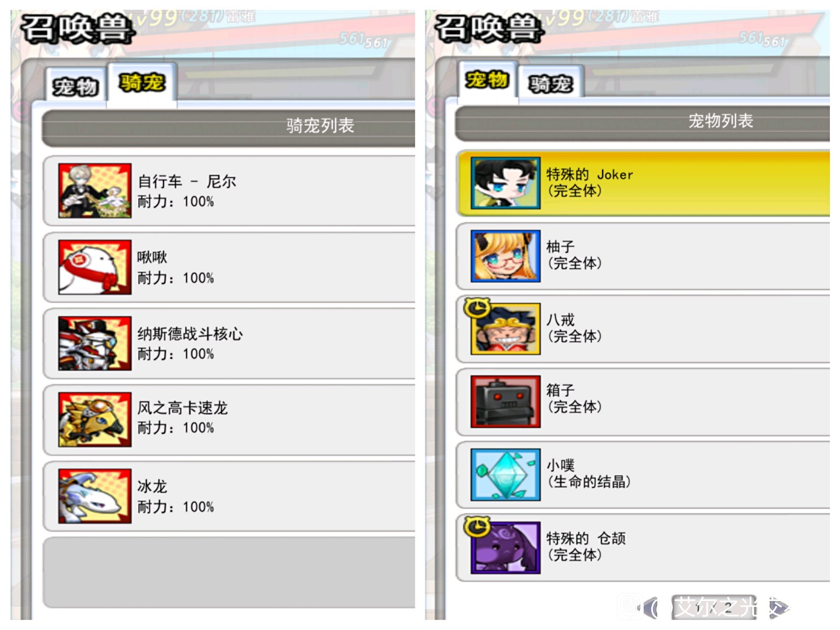The image size is (840, 630).
Task: Switch to 宠物 tab in left panel
Action: [x=76, y=86]
